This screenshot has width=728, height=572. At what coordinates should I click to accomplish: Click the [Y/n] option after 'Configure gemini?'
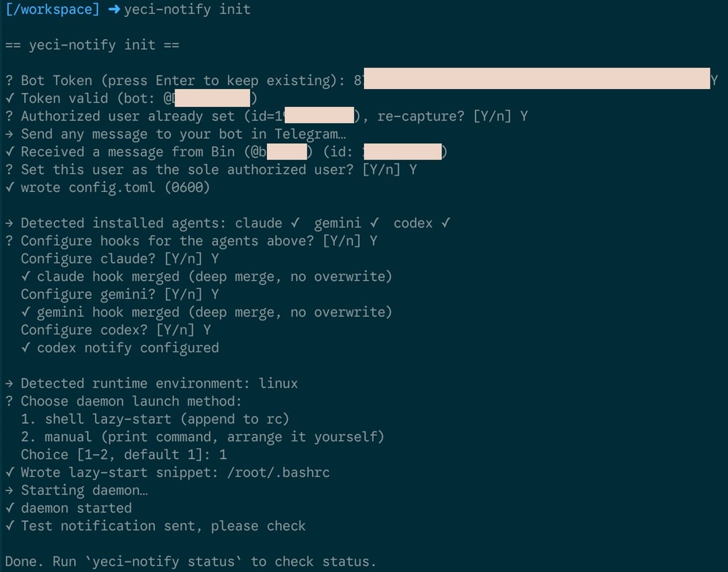point(183,294)
